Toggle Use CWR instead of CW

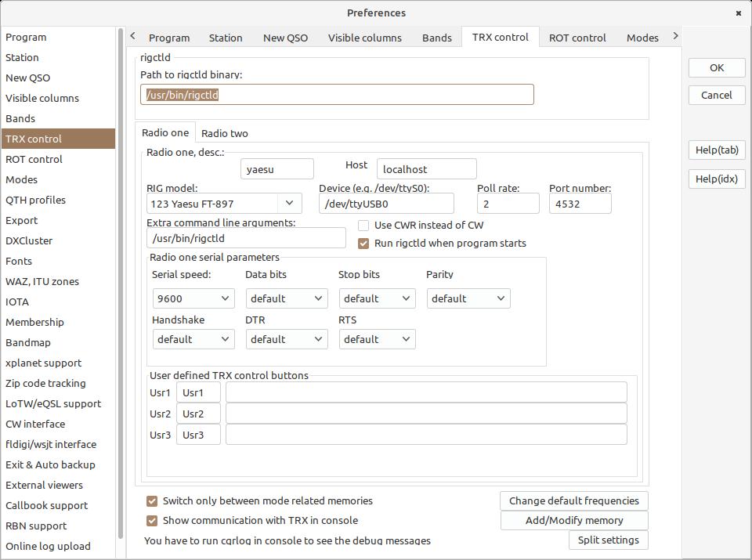click(x=363, y=226)
